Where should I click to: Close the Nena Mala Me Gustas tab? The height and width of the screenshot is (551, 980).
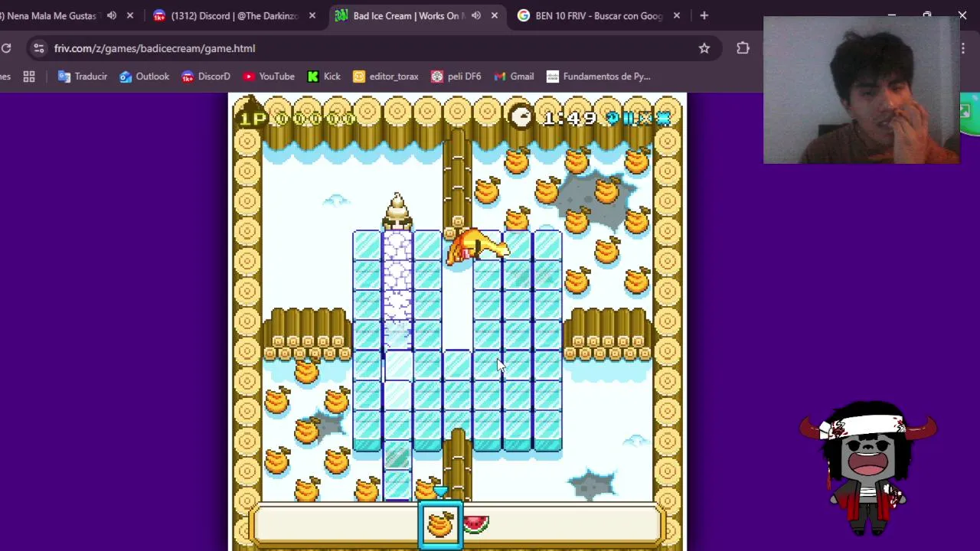(x=130, y=15)
